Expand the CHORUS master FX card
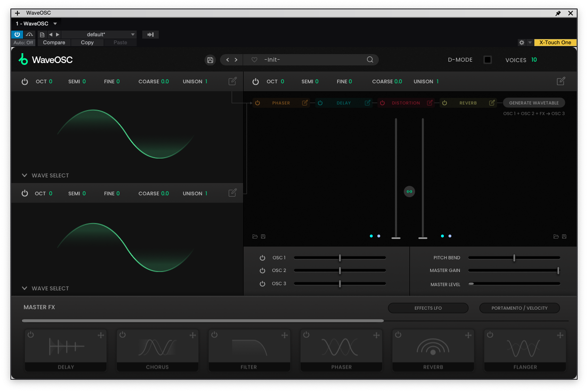 [x=192, y=335]
